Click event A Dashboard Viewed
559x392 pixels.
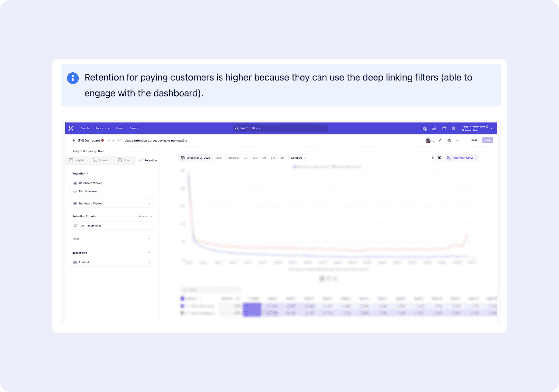point(112,183)
